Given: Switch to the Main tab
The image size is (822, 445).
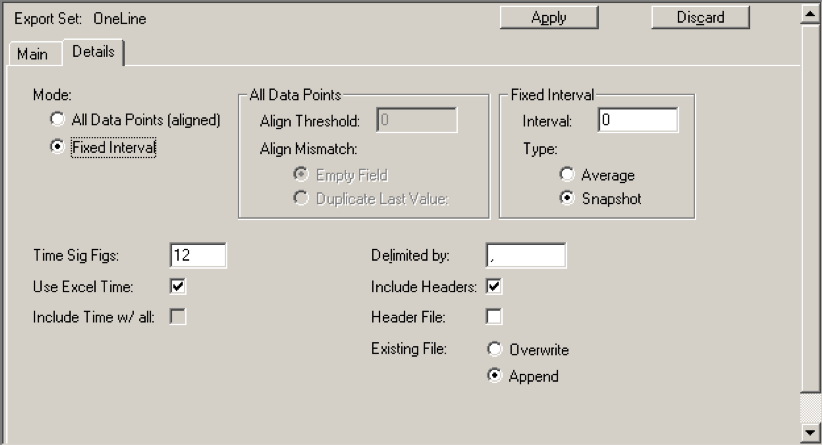Looking at the screenshot, I should click(x=32, y=54).
